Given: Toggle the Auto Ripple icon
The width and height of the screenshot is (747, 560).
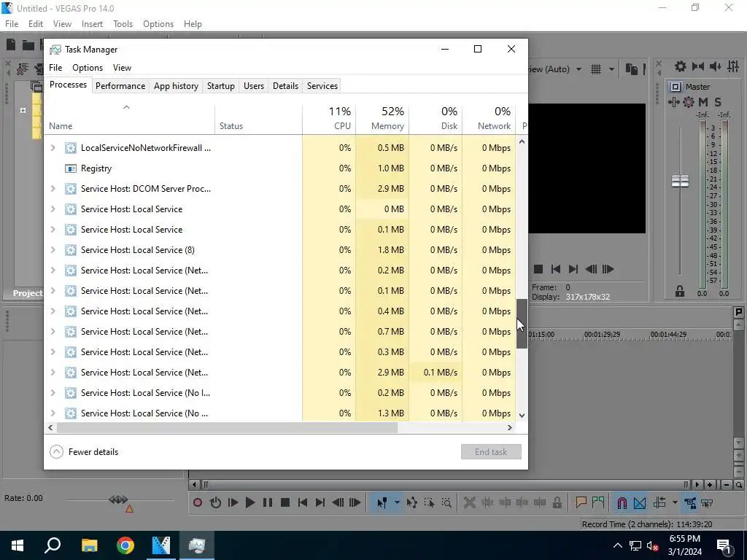Looking at the screenshot, I should click(659, 502).
